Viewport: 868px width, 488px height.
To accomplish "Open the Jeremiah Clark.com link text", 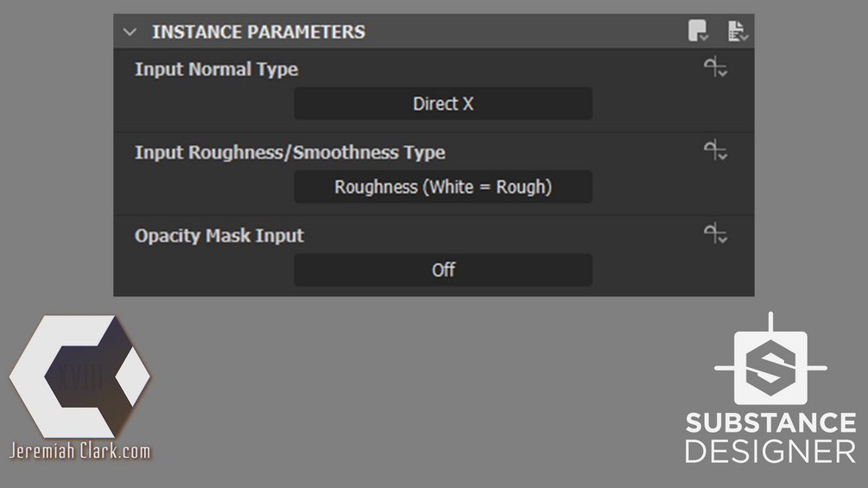I will tap(79, 451).
